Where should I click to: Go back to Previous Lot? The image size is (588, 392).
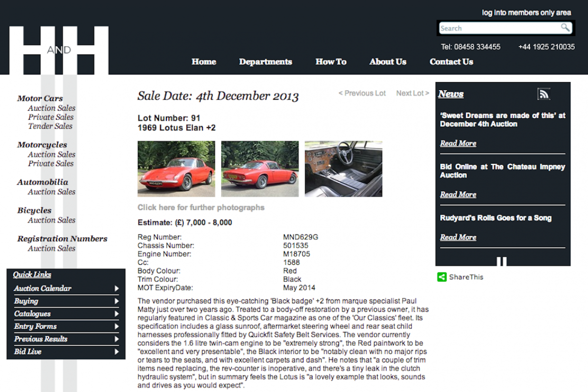[362, 93]
